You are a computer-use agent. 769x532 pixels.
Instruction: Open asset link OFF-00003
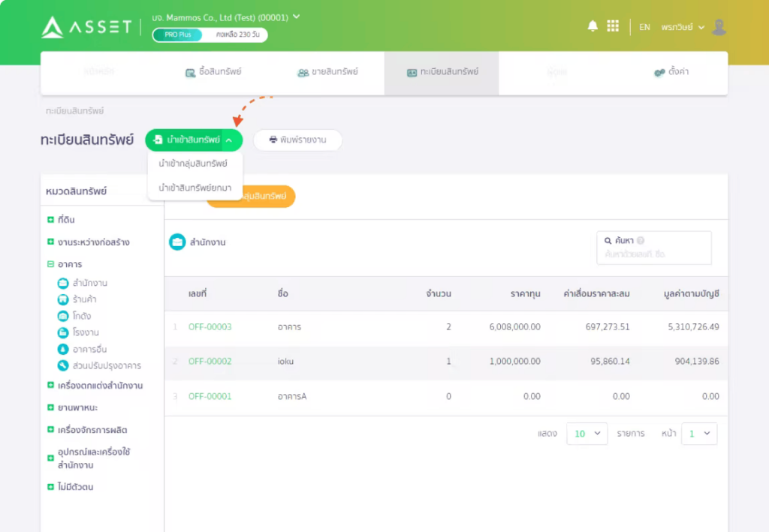pos(210,326)
